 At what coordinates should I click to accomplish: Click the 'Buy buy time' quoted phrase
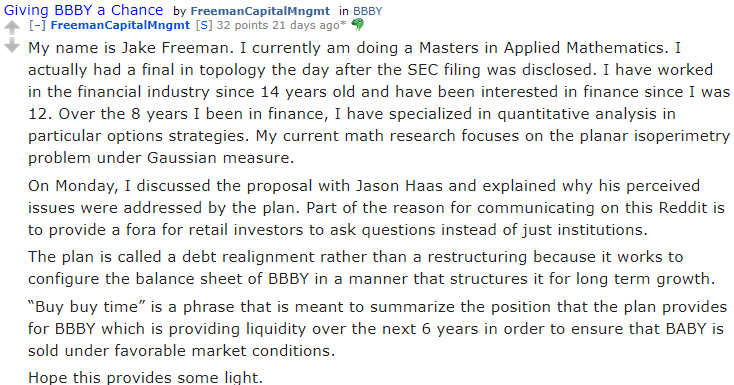pyautogui.click(x=87, y=307)
